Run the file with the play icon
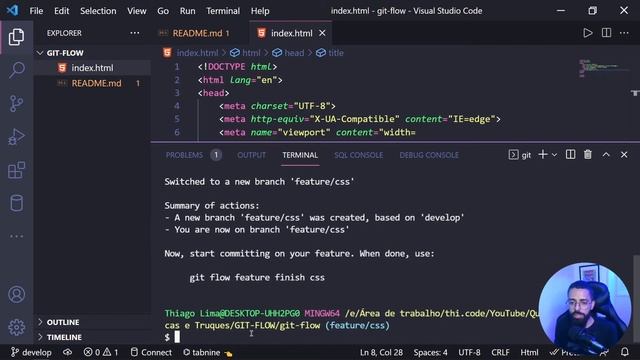The width and height of the screenshot is (640, 360). (587, 33)
